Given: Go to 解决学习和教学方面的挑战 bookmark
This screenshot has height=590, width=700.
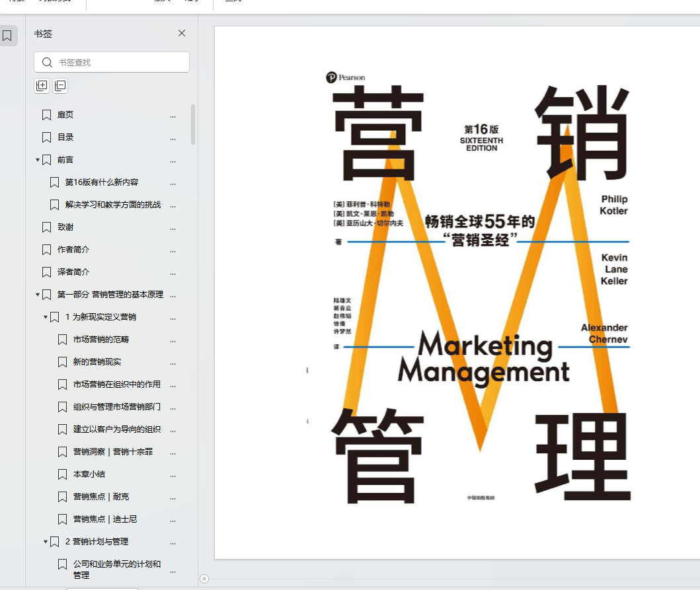Looking at the screenshot, I should coord(113,204).
